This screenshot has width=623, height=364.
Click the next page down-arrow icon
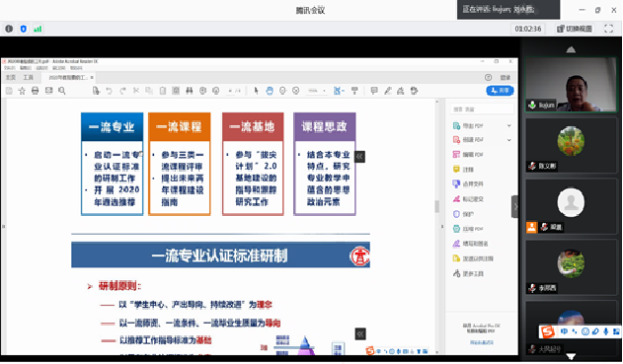pyautogui.click(x=216, y=91)
